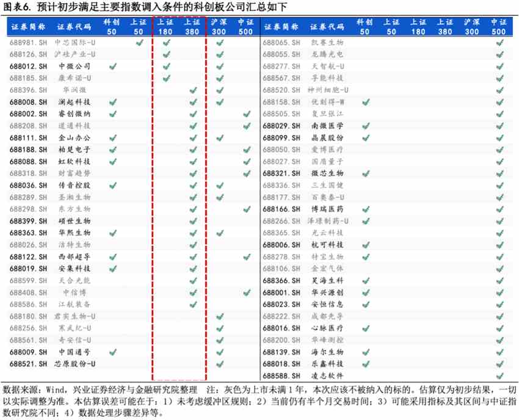Select the 中证500 checkmark for 华兴源创
Viewport: 519px width, 420px height.
pos(500,292)
